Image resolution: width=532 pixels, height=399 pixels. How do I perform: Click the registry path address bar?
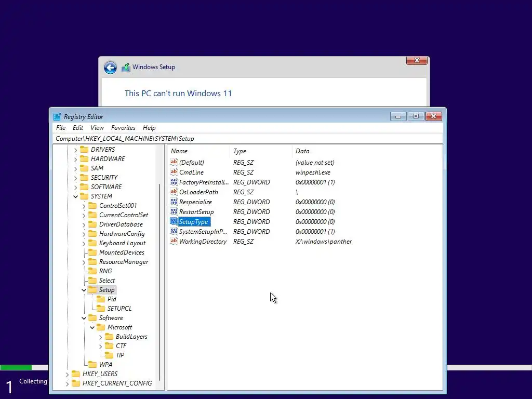[x=248, y=138]
